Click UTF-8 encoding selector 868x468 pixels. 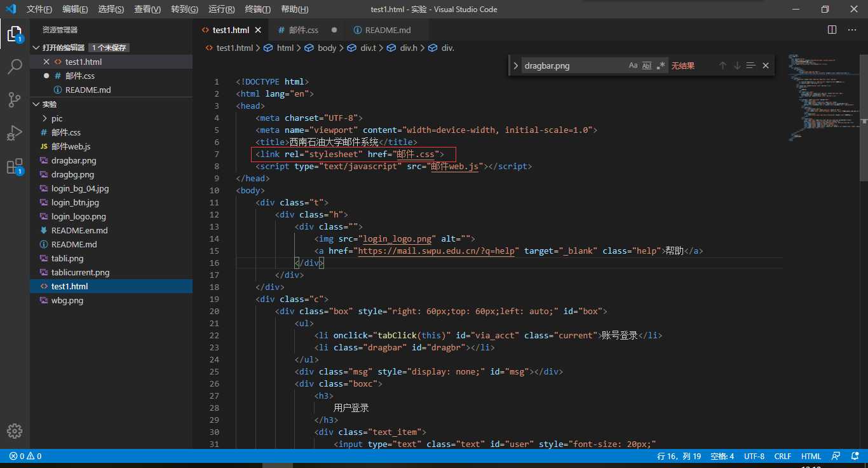754,456
